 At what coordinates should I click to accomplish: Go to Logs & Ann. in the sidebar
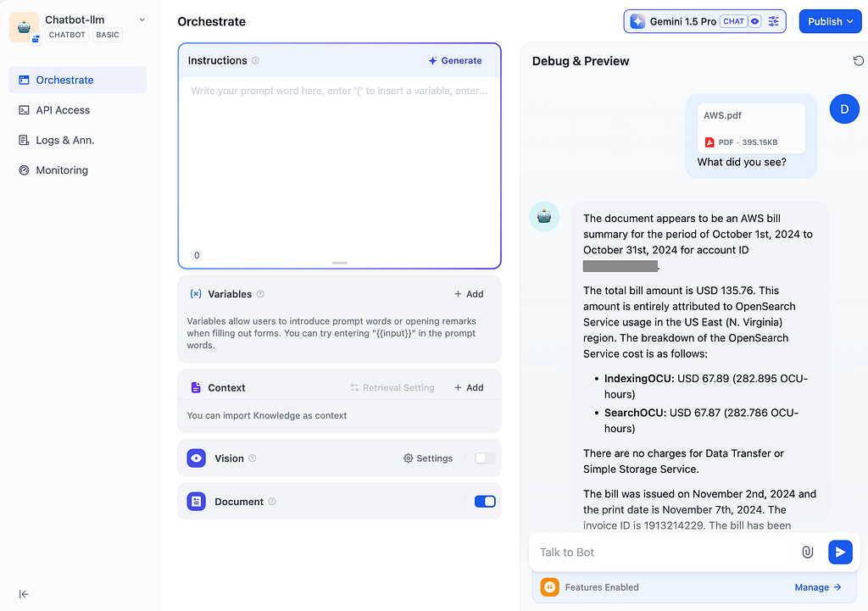[x=64, y=140]
